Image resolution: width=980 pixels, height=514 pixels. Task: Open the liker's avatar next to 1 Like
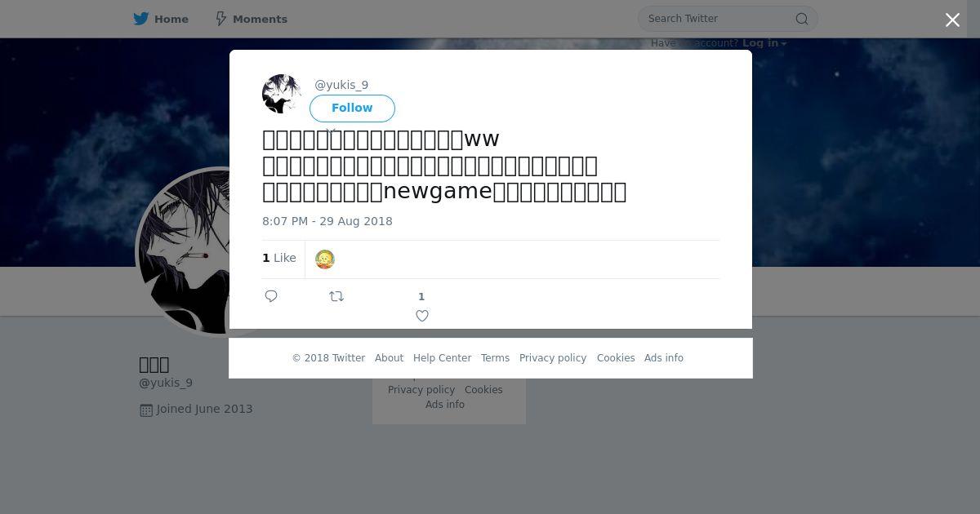pos(325,259)
